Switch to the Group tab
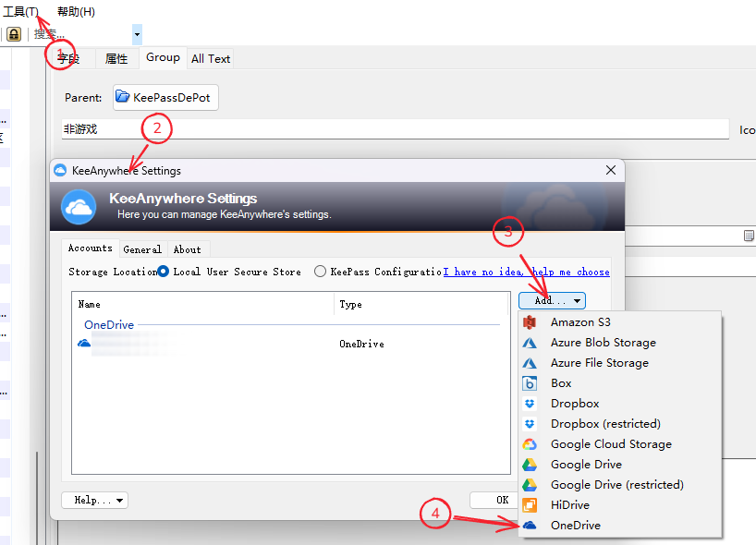Viewport: 756px width, 545px height. pos(163,57)
